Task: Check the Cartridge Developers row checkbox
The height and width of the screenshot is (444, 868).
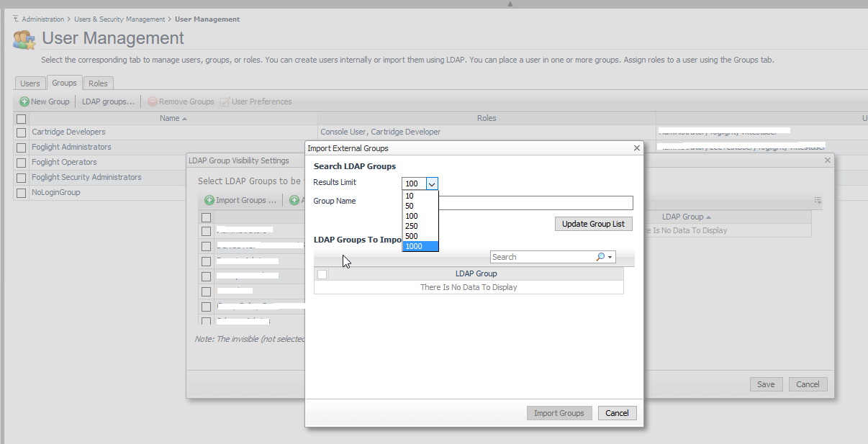Action: coord(21,132)
